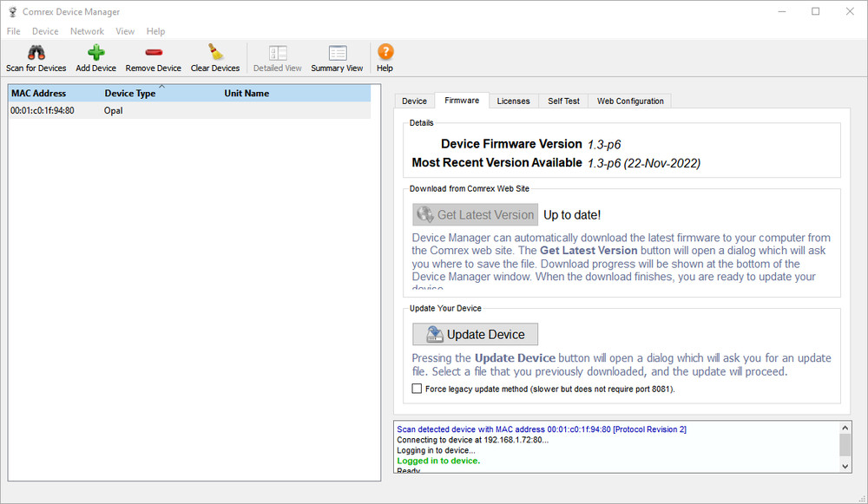
Task: Sort device list by Device Type column
Action: 130,94
